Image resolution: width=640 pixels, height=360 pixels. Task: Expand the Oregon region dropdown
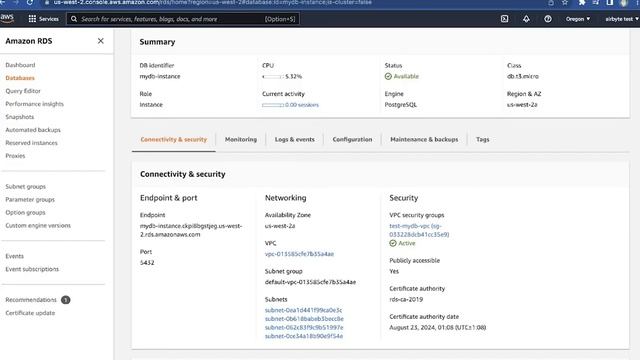pos(578,19)
